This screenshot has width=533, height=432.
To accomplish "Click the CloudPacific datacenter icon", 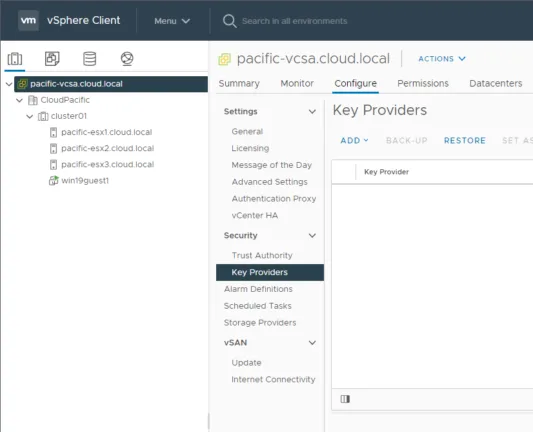I will (x=33, y=100).
